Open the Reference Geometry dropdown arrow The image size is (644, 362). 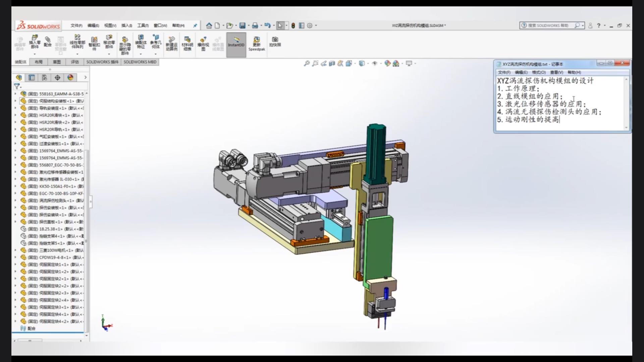click(156, 54)
